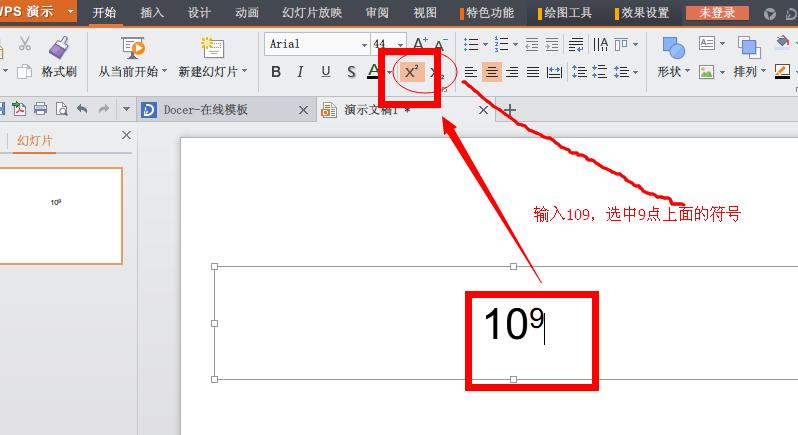Expand the 从当前开始 dropdown arrow
This screenshot has height=435, width=798.
click(164, 71)
